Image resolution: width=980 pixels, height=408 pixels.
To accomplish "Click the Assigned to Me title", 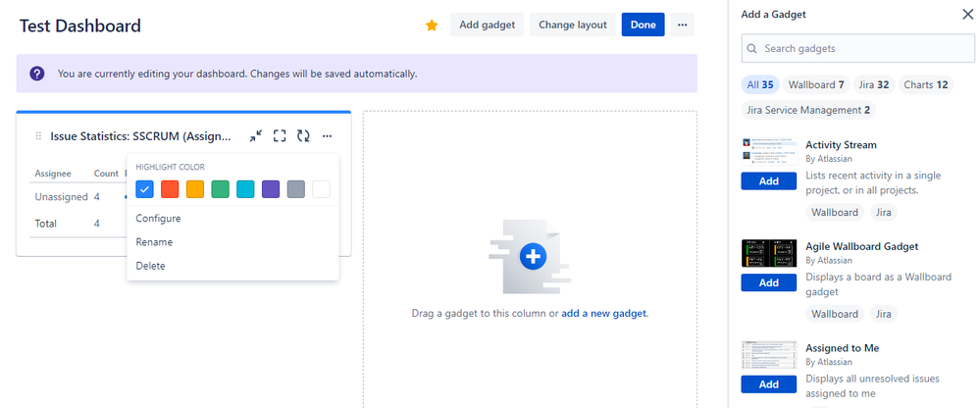I will pos(842,348).
